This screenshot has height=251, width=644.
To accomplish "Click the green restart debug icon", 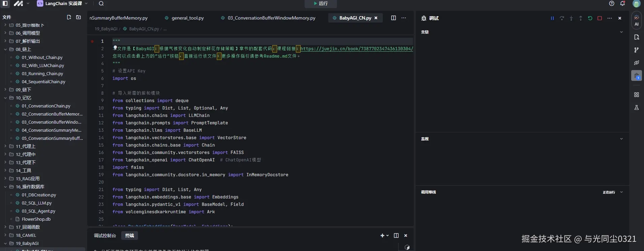I will 590,18.
